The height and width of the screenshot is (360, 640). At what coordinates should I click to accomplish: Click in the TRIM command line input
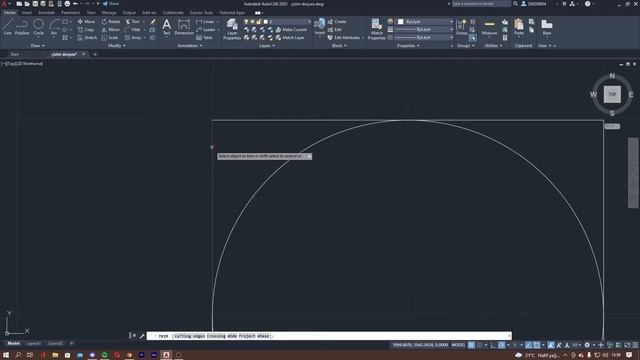[329, 336]
